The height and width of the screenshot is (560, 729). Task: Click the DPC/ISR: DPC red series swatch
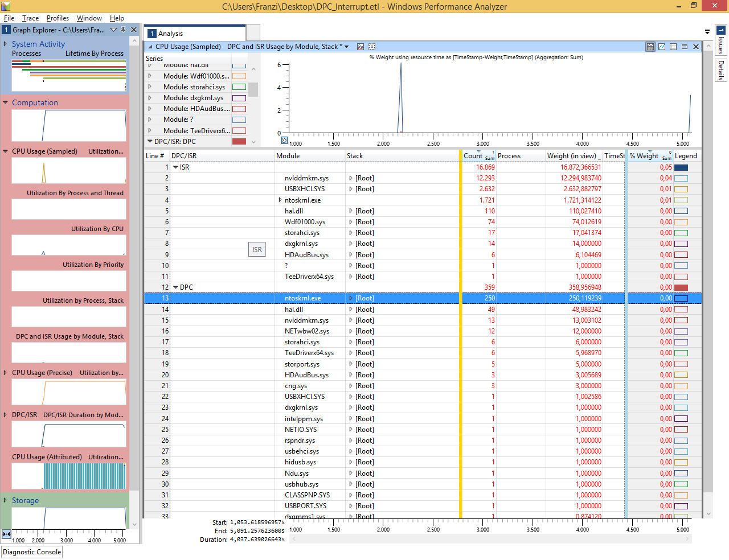[x=239, y=141]
